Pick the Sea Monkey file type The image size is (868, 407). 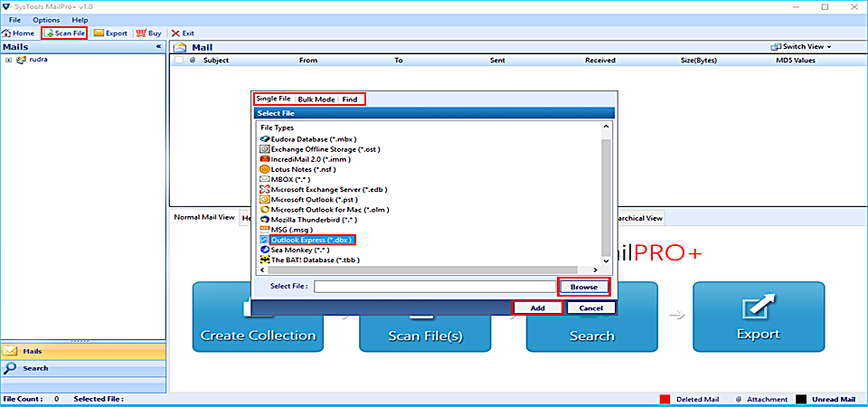(265, 249)
